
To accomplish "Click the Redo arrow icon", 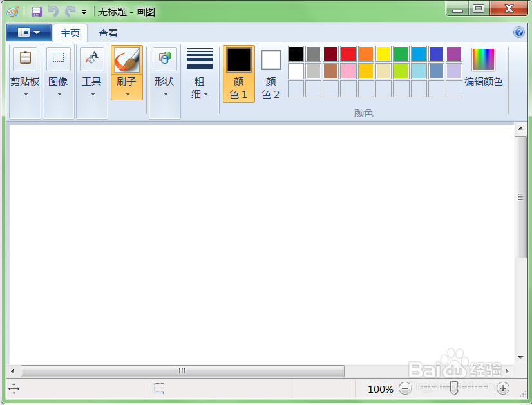I will pos(70,12).
